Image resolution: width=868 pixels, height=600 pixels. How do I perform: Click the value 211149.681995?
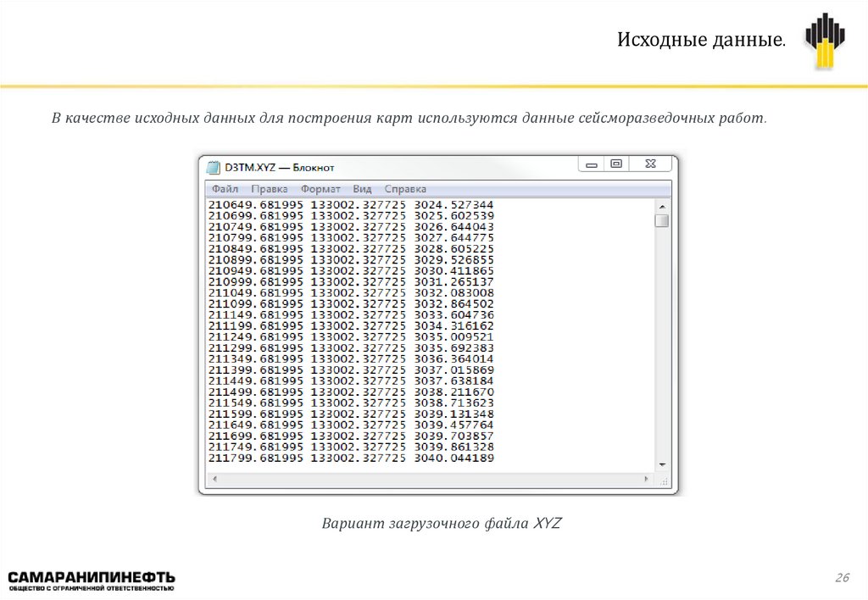[256, 315]
